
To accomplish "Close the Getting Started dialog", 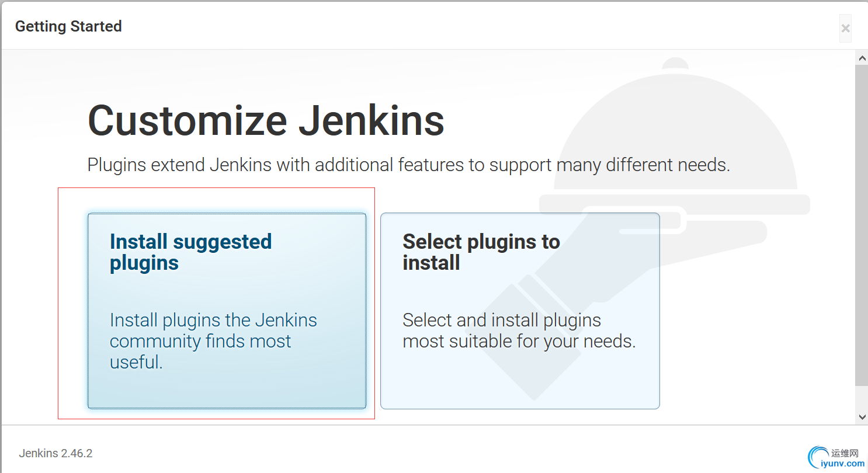I will [845, 28].
